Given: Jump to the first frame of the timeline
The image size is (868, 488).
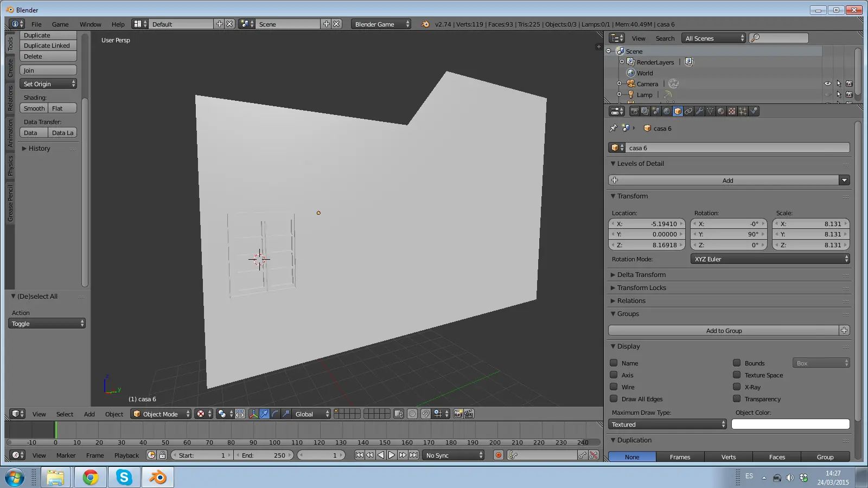Looking at the screenshot, I should tap(359, 455).
